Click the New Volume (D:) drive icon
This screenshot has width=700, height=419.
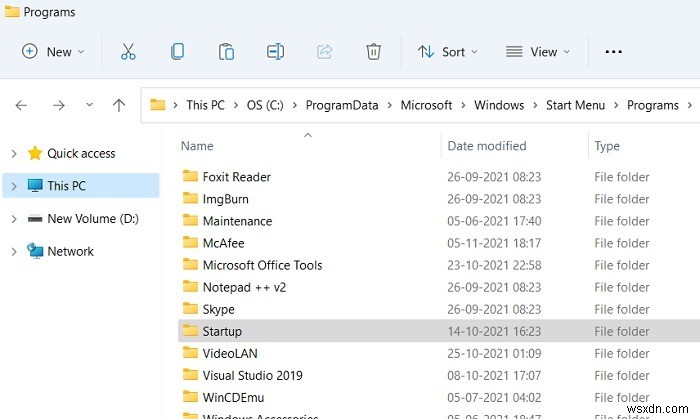(35, 219)
